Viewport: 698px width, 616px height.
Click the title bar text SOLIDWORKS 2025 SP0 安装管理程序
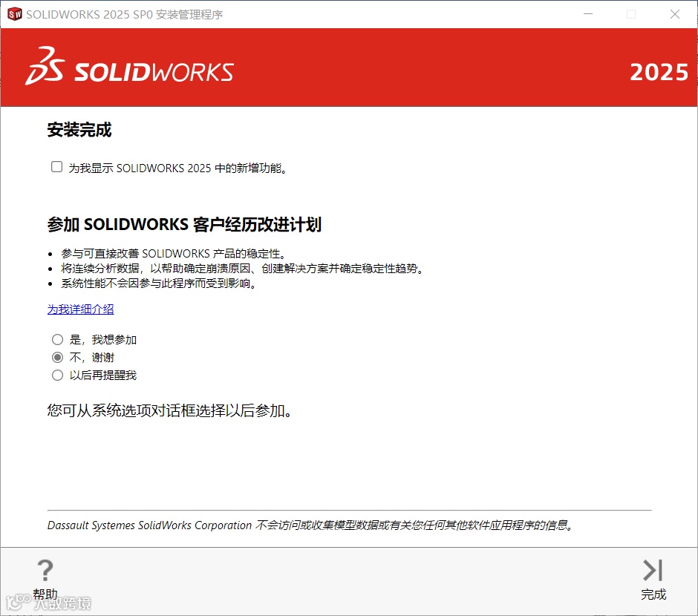pyautogui.click(x=125, y=15)
